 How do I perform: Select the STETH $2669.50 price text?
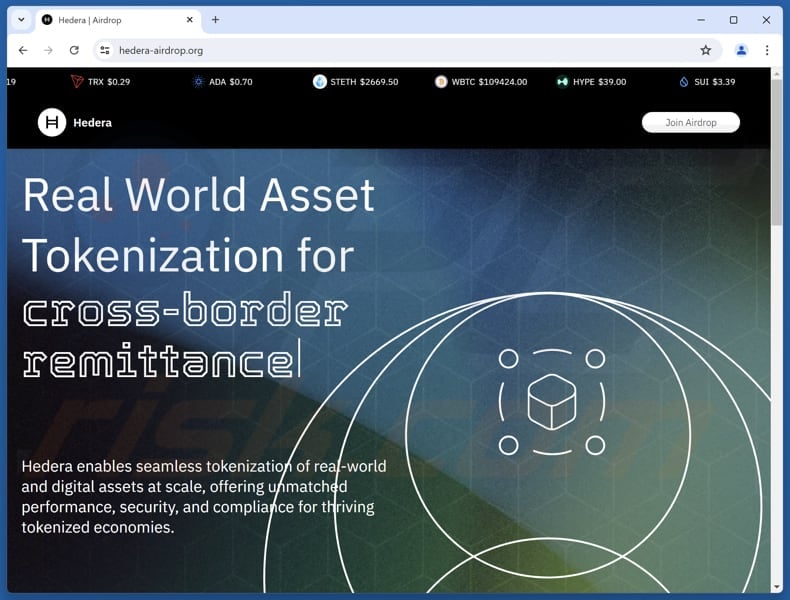364,82
